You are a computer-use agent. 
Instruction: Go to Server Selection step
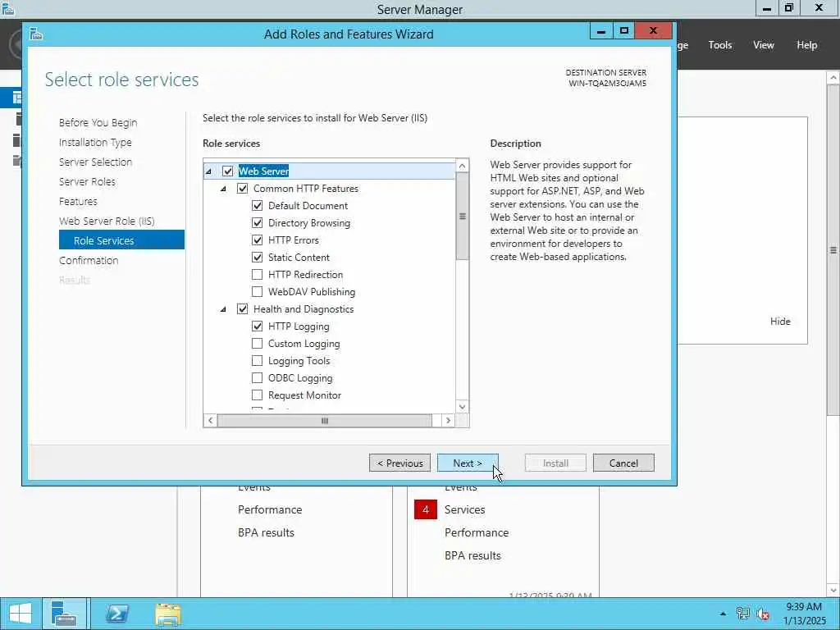95,162
